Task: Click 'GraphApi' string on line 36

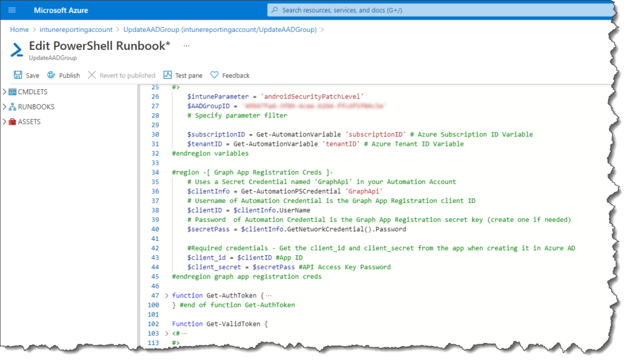Action: tap(364, 192)
